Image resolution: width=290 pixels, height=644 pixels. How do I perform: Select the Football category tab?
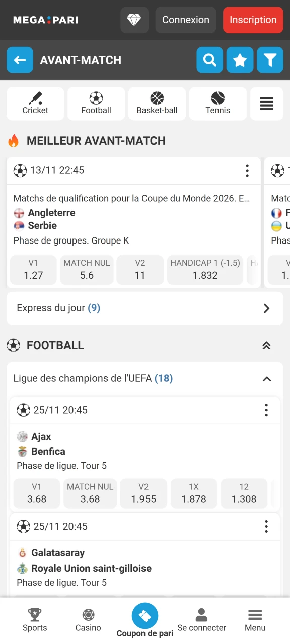coord(96,104)
